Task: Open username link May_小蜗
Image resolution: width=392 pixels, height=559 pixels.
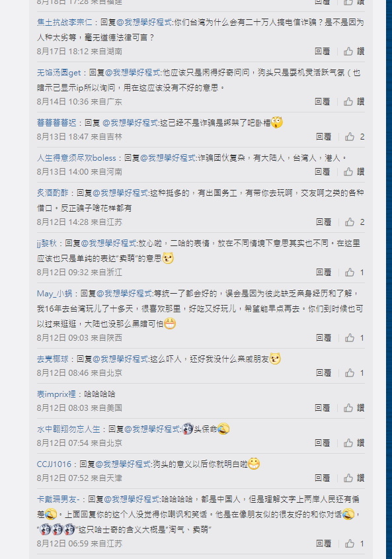Action: point(54,294)
